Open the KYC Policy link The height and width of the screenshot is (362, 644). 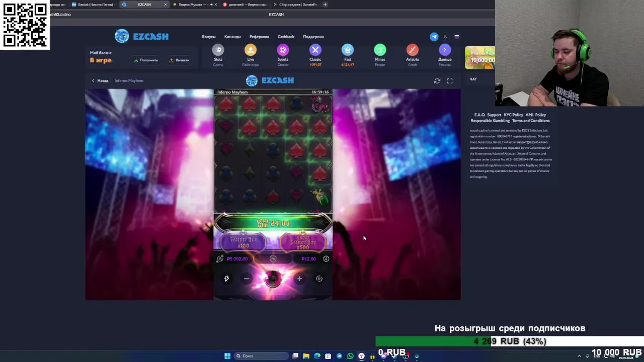pyautogui.click(x=514, y=115)
